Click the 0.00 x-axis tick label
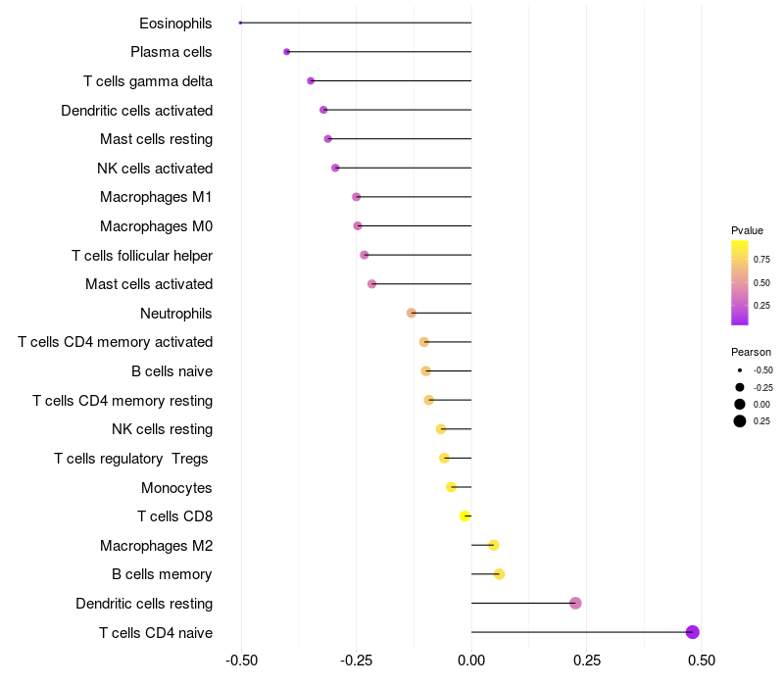784x686 pixels. pos(471,661)
